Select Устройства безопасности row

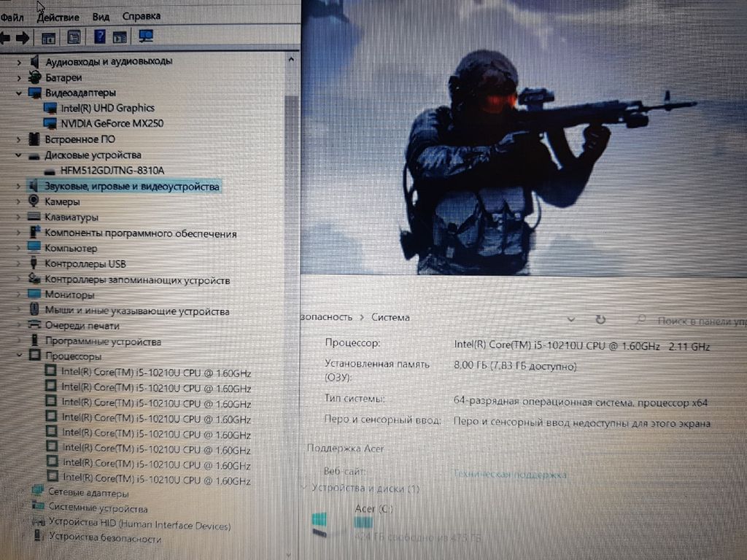(105, 538)
